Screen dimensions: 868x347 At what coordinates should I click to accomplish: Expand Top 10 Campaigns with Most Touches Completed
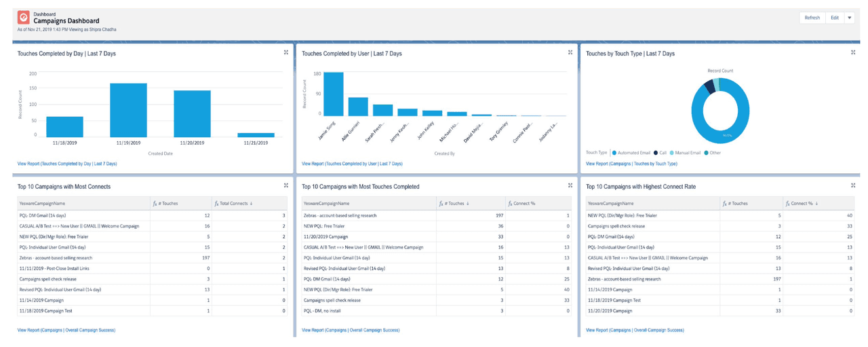click(x=570, y=185)
